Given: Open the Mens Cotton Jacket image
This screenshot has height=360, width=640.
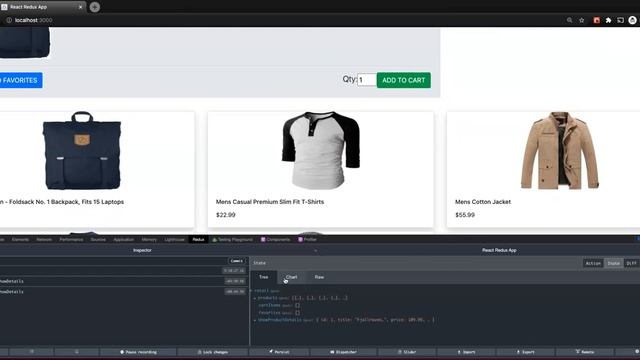Looking at the screenshot, I should point(560,151).
